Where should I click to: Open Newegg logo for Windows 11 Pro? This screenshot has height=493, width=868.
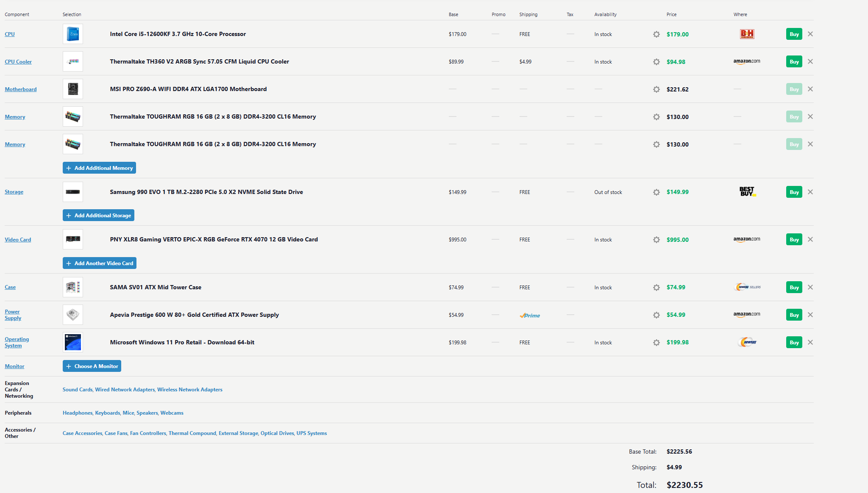(x=747, y=342)
